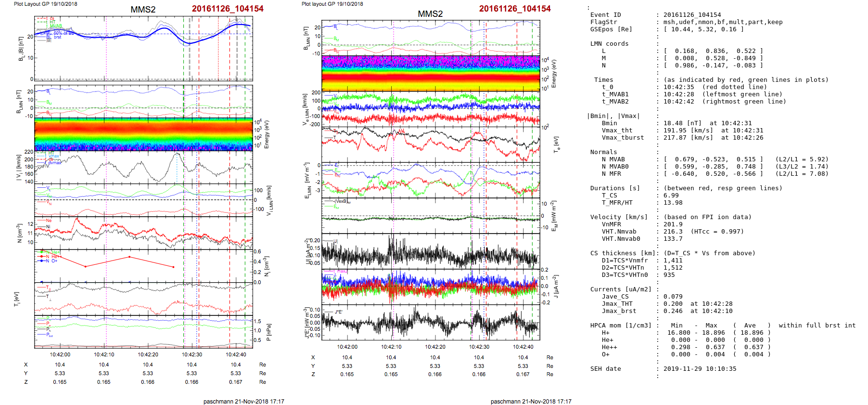This screenshot has width=868, height=405.
Task: Click the SEH date value 2019-11-29 10:10:35
Action: (x=700, y=369)
